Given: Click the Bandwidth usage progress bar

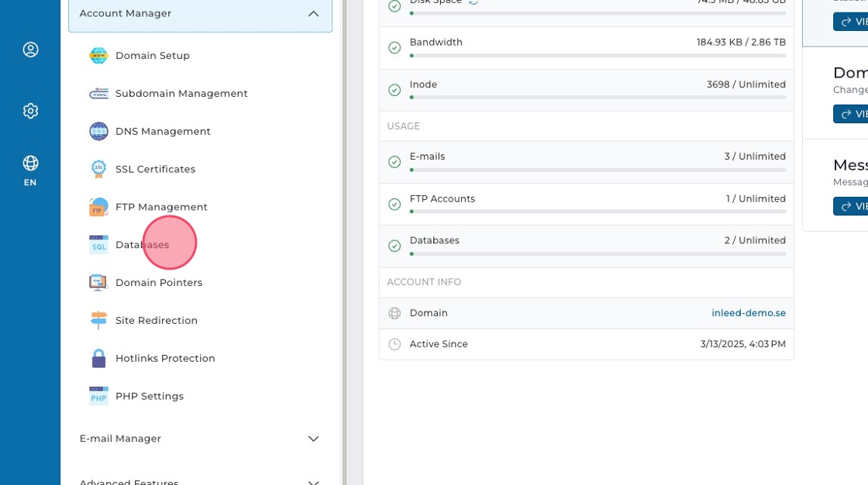Looking at the screenshot, I should [x=598, y=56].
